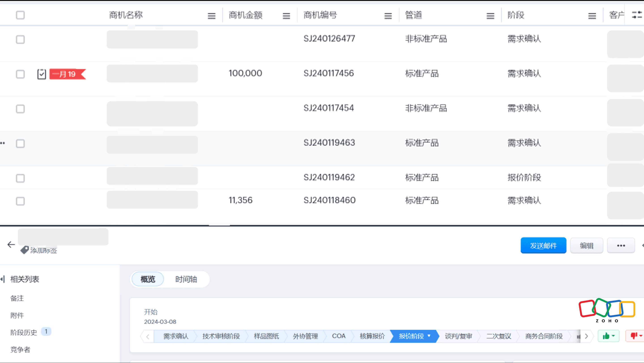
Task: Click the 发送邮件 button
Action: 543,246
